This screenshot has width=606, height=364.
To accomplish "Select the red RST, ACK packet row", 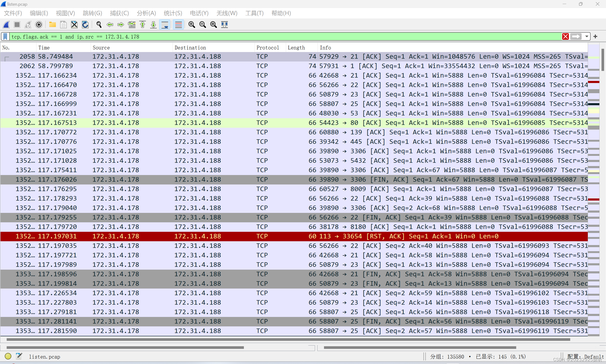I will coord(294,236).
